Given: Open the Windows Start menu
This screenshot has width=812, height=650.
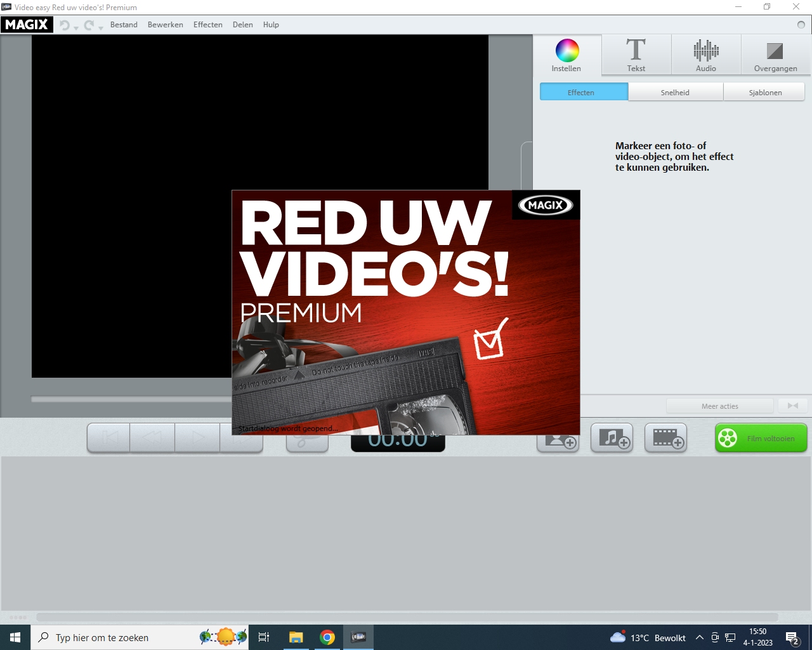Looking at the screenshot, I should point(15,637).
